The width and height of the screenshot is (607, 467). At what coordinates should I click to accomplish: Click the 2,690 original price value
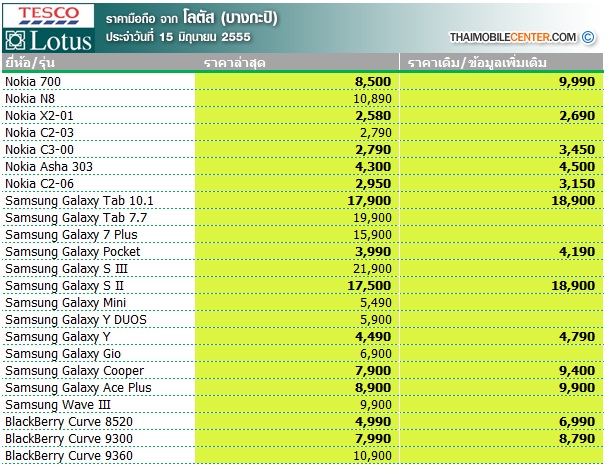pyautogui.click(x=577, y=116)
